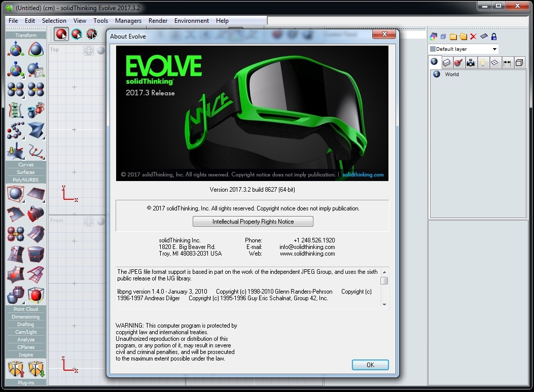Select the curve with control points tool
Viewport: 534px width, 392px height.
[36, 151]
